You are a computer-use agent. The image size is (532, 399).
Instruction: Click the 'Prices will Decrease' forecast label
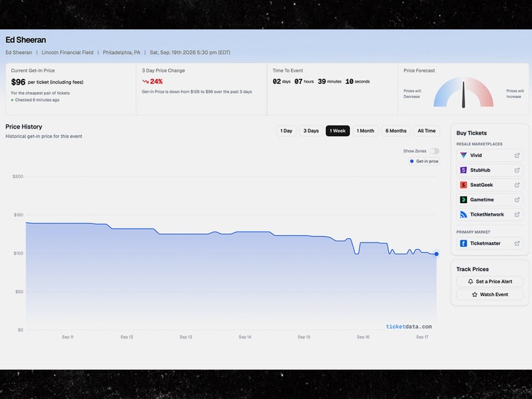[x=412, y=94]
